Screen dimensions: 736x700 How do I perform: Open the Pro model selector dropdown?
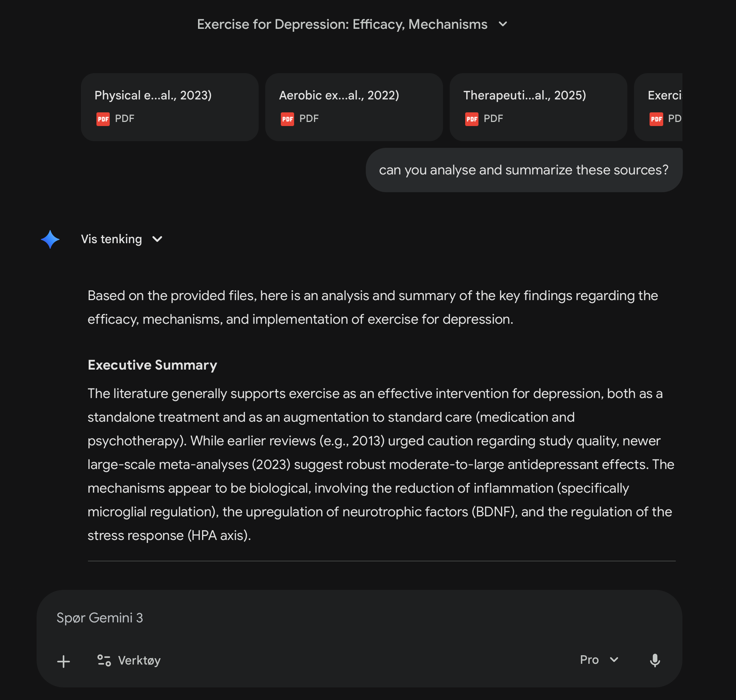(599, 660)
